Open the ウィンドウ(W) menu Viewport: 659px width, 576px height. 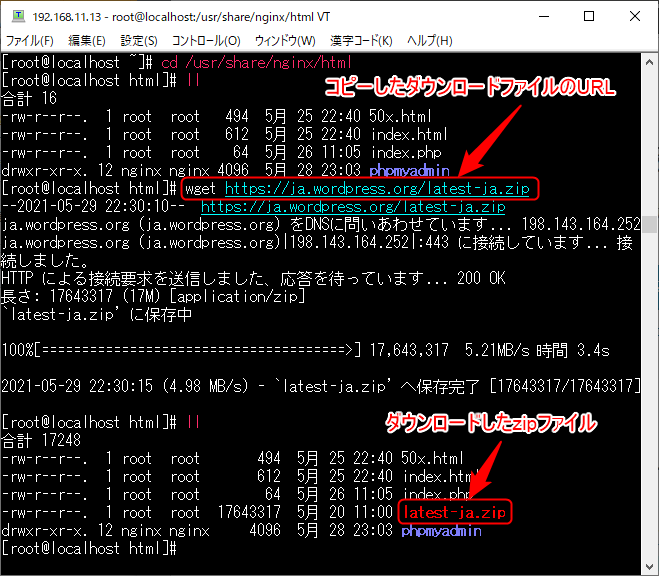click(285, 41)
